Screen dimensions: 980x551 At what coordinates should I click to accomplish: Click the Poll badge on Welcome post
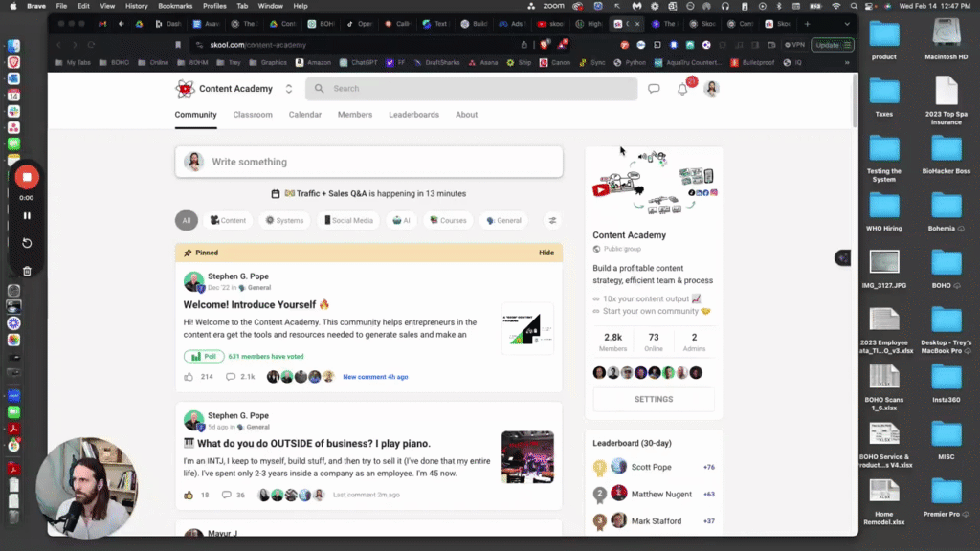(204, 357)
